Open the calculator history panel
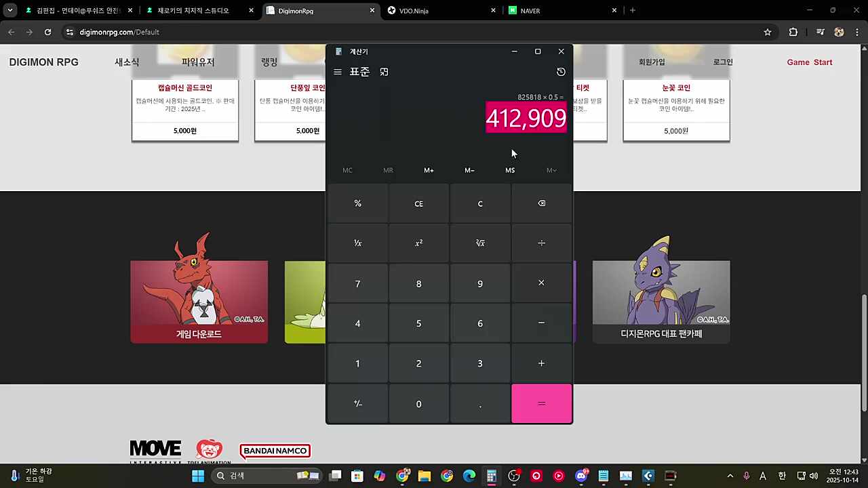This screenshot has height=488, width=868. (x=561, y=72)
